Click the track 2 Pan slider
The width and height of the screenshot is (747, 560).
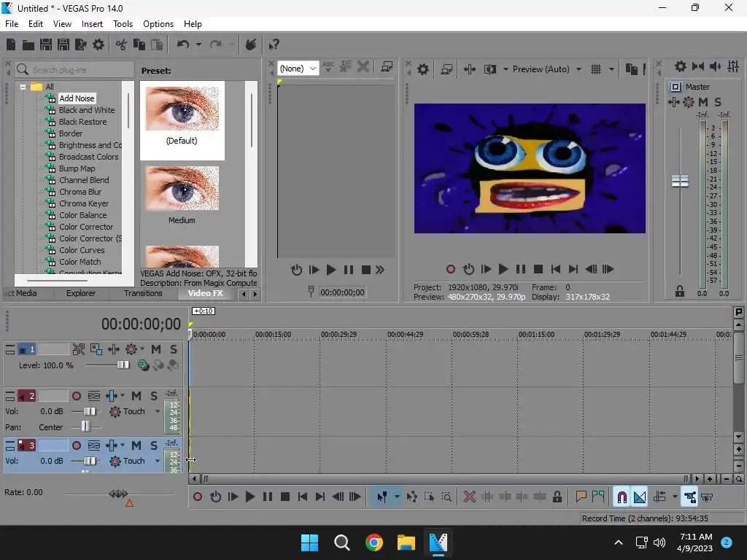click(86, 426)
